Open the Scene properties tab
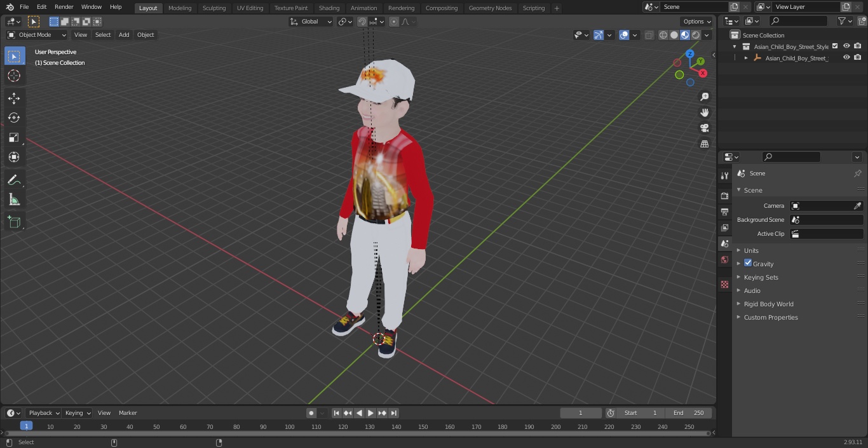The height and width of the screenshot is (448, 868). point(724,243)
